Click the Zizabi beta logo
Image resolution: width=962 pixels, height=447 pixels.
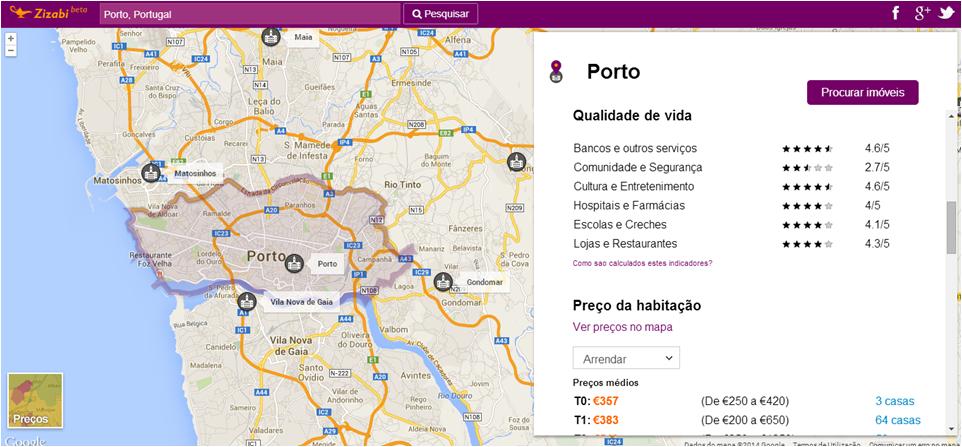coord(48,12)
